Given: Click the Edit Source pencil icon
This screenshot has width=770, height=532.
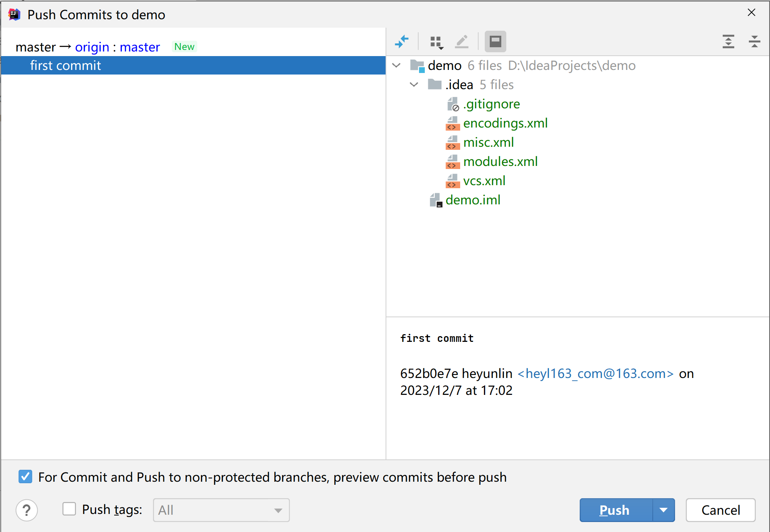Looking at the screenshot, I should tap(462, 41).
